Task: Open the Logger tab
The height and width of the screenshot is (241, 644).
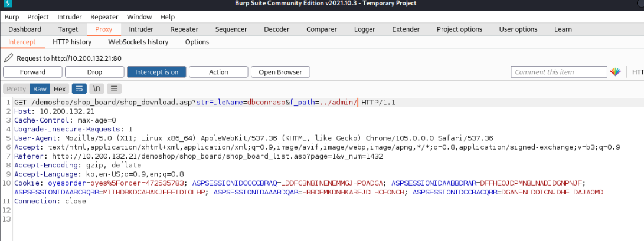Action: point(365,29)
